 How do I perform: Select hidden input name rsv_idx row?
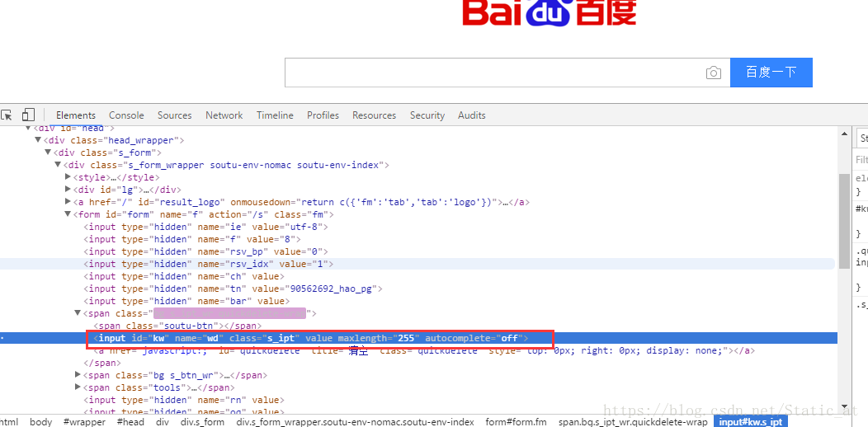[x=209, y=264]
